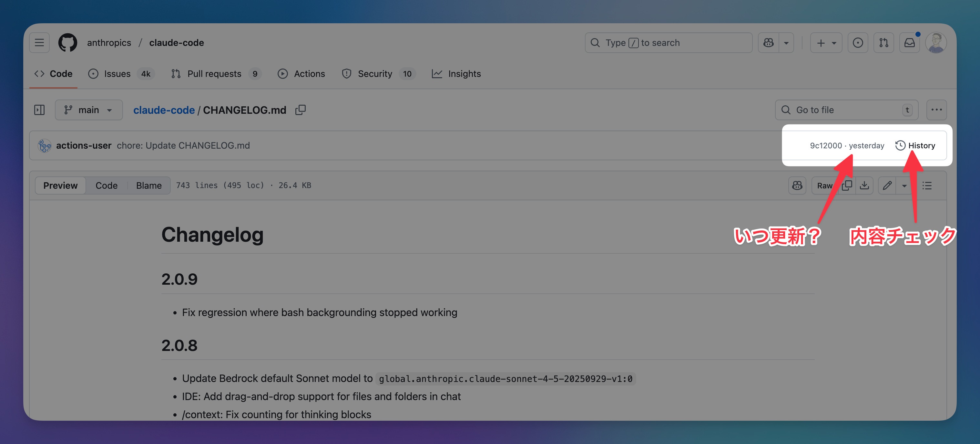Screen dimensions: 980x444
Task: Open the Issues tab
Action: [117, 74]
